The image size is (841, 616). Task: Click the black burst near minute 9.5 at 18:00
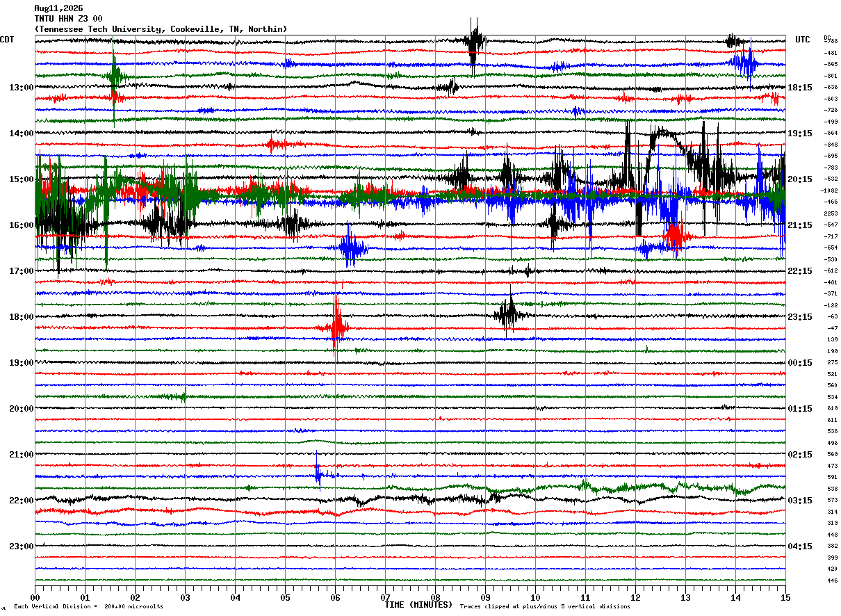tap(509, 314)
